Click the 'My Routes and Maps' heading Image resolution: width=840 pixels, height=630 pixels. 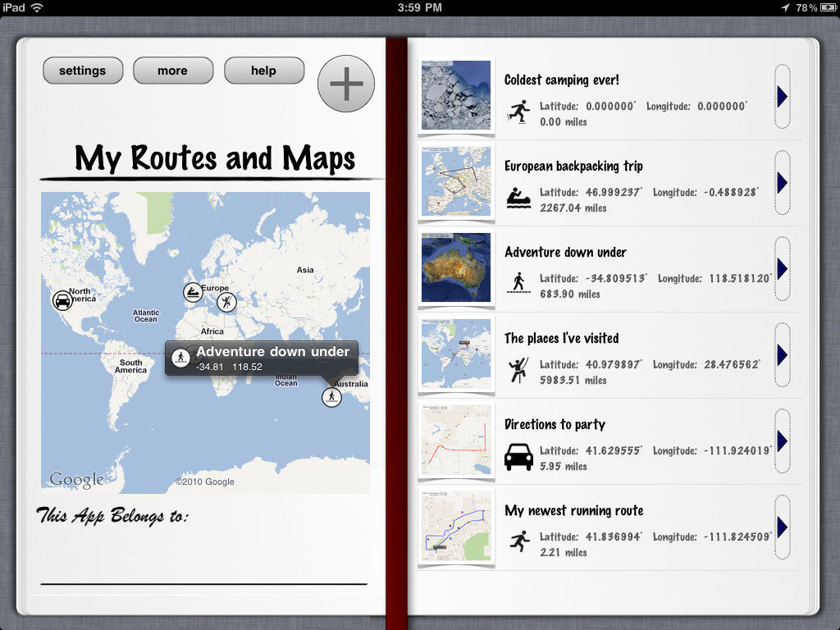coord(214,158)
